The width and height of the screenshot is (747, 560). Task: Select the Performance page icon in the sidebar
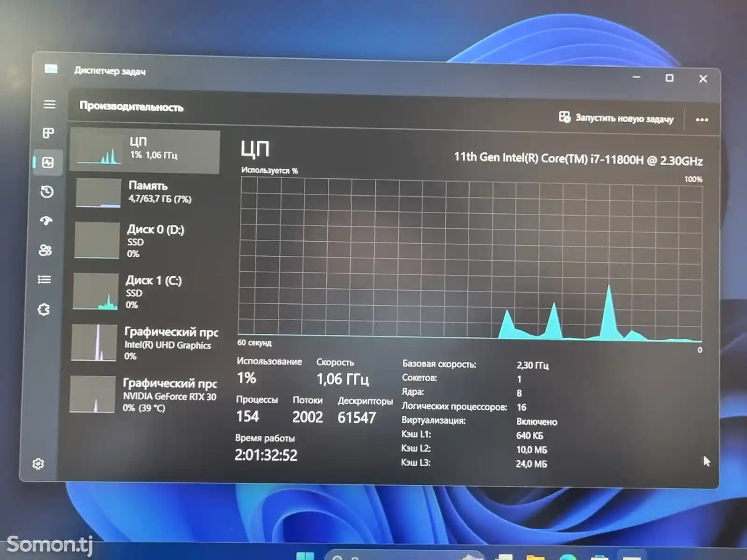[x=48, y=162]
